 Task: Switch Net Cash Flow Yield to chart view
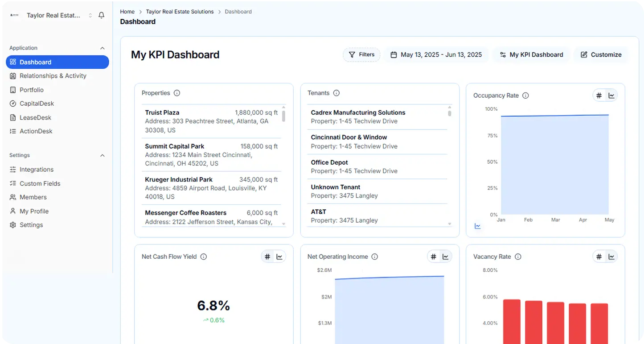point(279,257)
